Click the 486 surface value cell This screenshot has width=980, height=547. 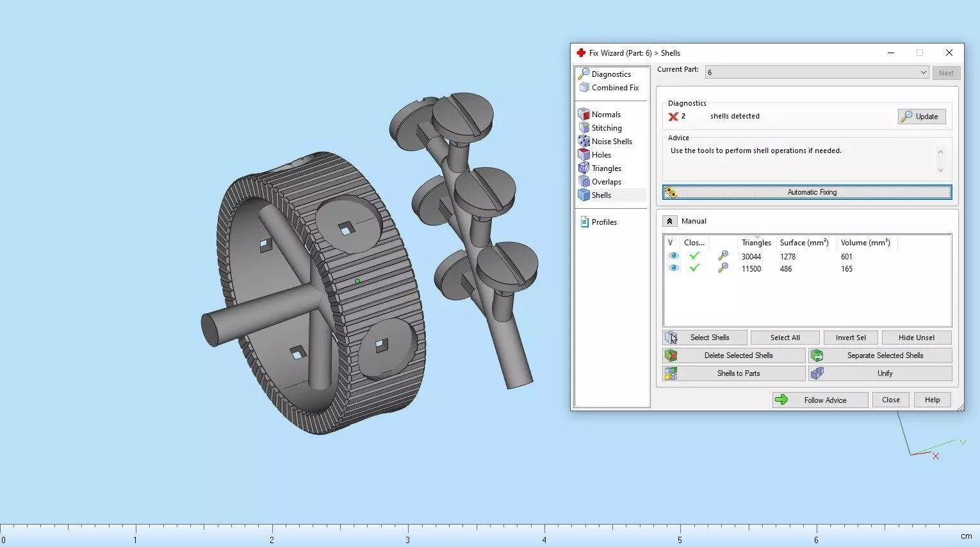(x=786, y=269)
